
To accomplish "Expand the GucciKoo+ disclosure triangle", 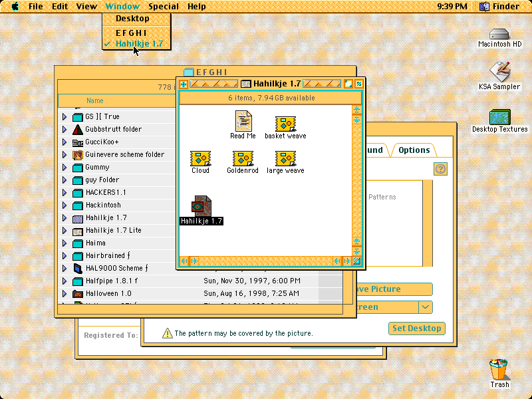I will click(65, 142).
